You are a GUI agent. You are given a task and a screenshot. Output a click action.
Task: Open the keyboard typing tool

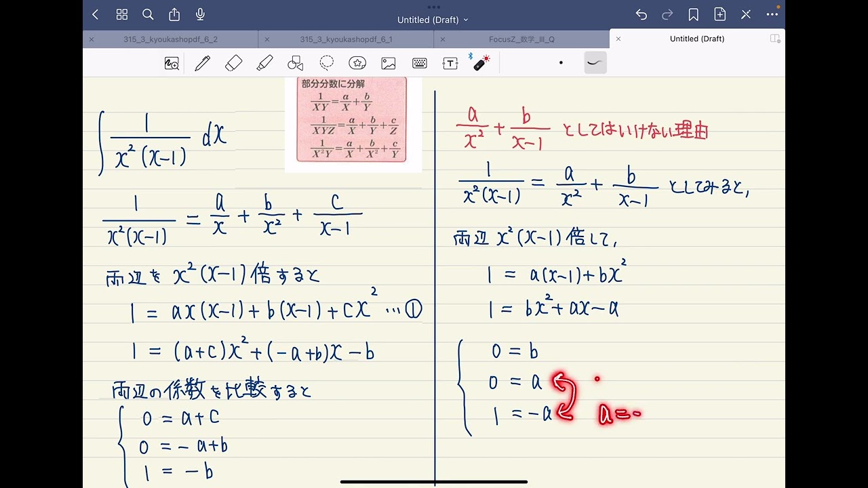pos(419,63)
